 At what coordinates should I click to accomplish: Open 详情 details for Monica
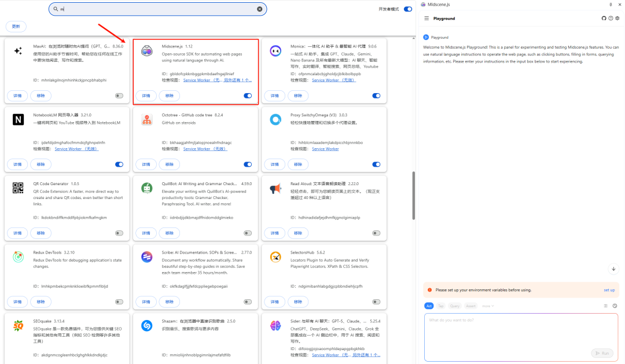pos(275,95)
